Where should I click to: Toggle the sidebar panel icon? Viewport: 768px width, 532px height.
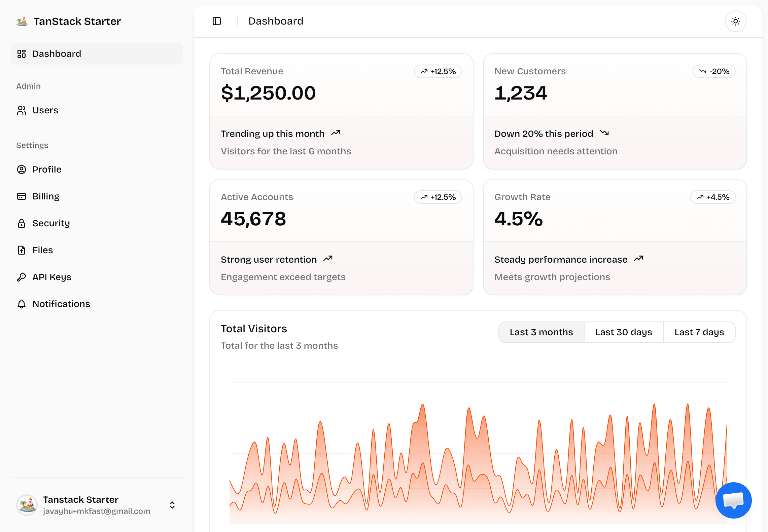(217, 21)
